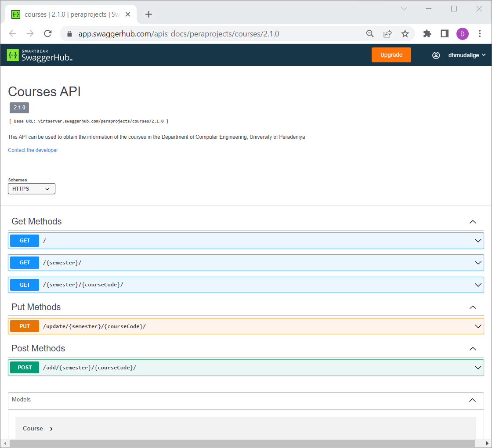Collapse the Get Methods section
Screen dimensions: 492x448
tap(473, 222)
